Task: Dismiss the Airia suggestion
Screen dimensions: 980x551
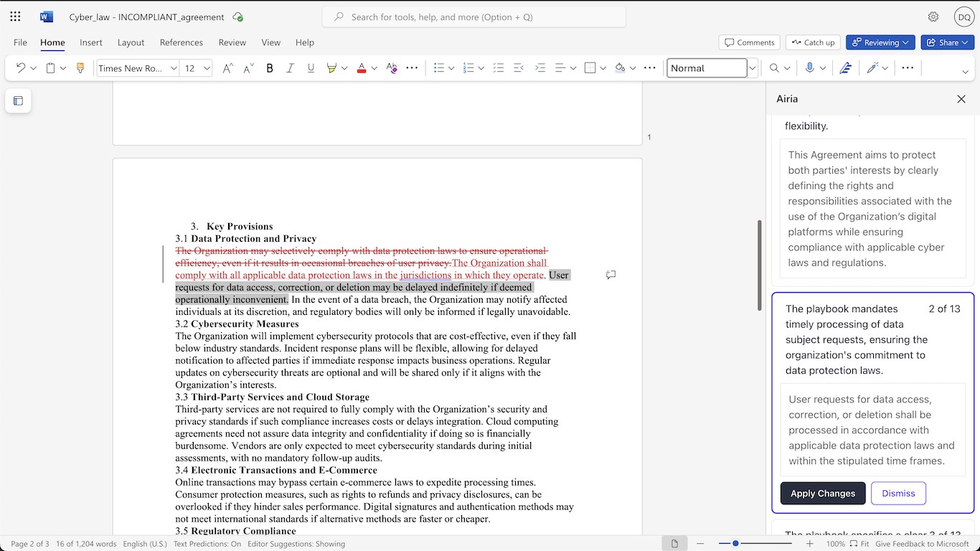Action: [898, 494]
